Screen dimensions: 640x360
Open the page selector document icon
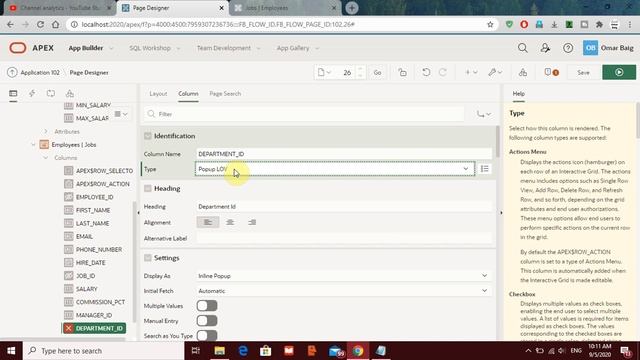324,72
